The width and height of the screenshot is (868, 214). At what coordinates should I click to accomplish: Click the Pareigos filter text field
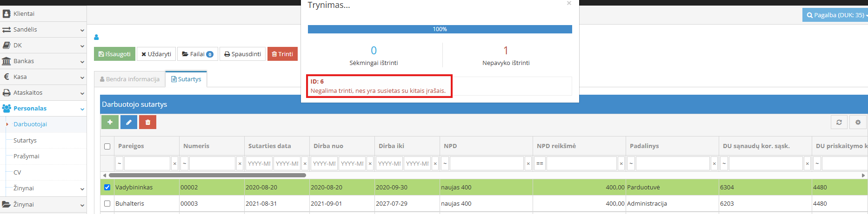[x=147, y=163]
